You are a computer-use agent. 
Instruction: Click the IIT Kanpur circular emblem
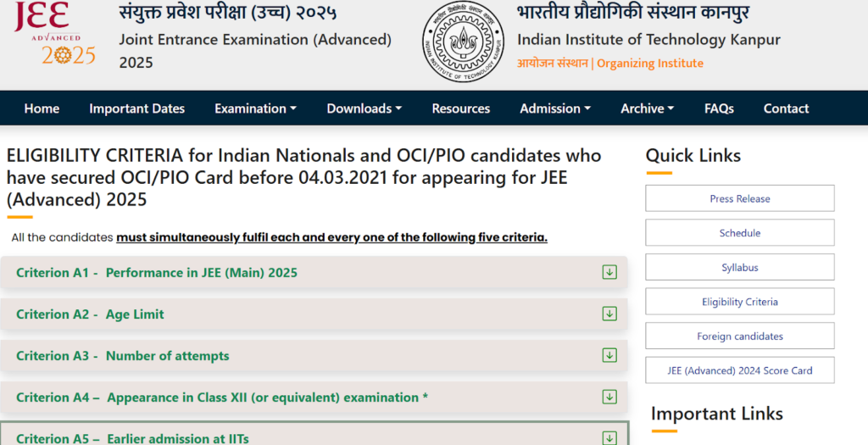[x=464, y=42]
